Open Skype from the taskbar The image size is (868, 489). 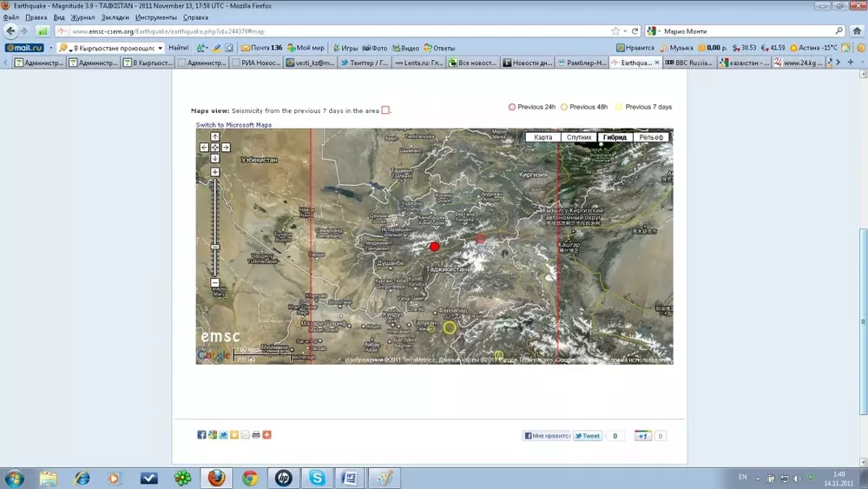tap(317, 478)
